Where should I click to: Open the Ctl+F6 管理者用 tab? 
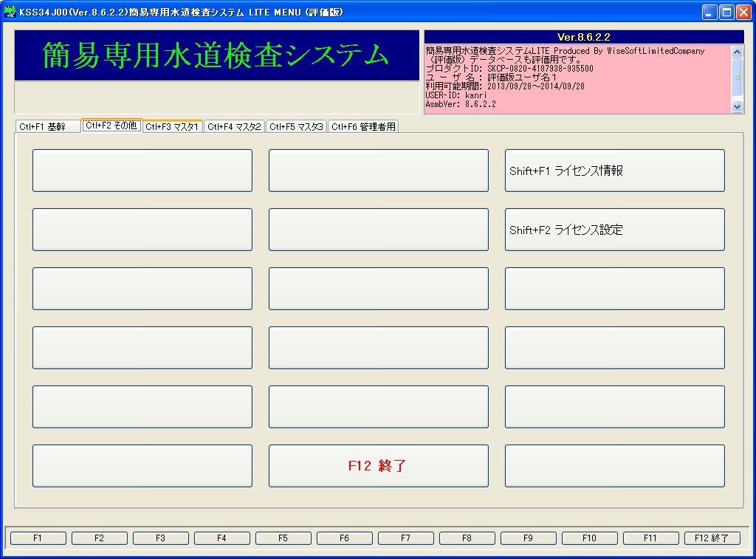coord(363,126)
